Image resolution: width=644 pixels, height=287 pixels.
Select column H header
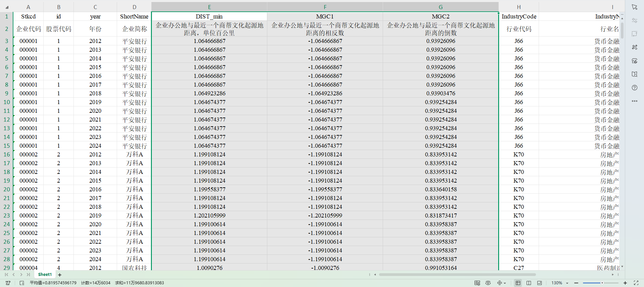[x=519, y=7]
